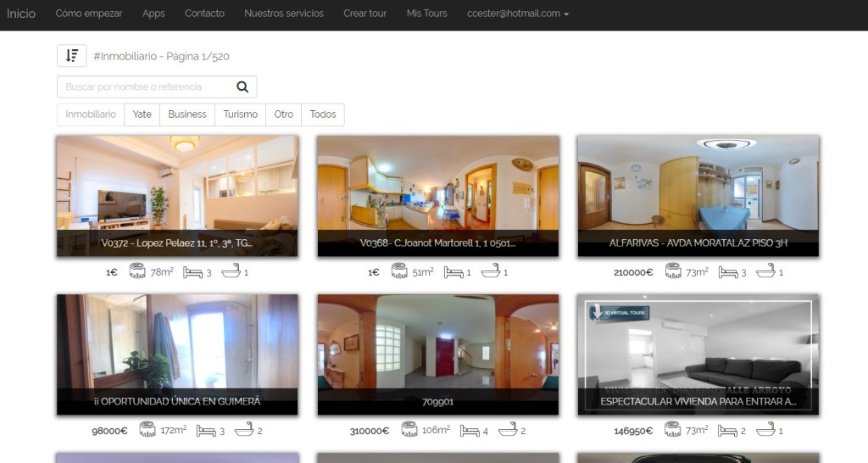Click the Crear tour link
This screenshot has width=868, height=463.
tap(364, 14)
